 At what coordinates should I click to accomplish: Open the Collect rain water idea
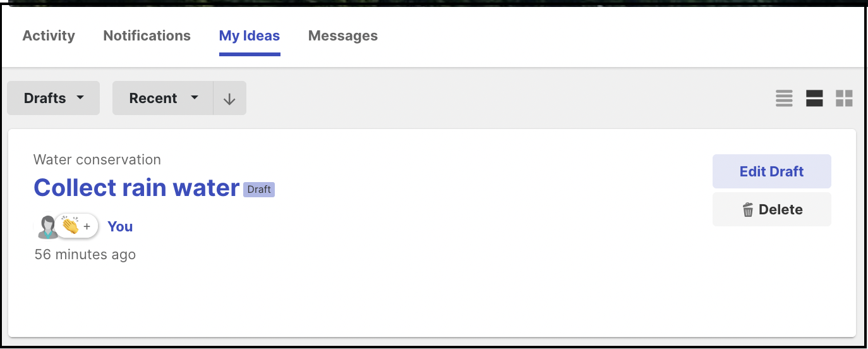tap(136, 188)
